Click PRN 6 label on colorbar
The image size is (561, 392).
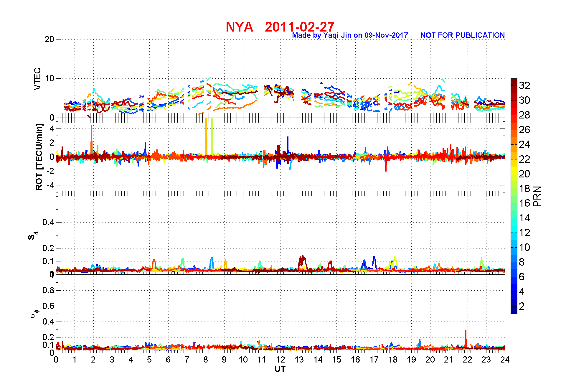click(x=522, y=277)
